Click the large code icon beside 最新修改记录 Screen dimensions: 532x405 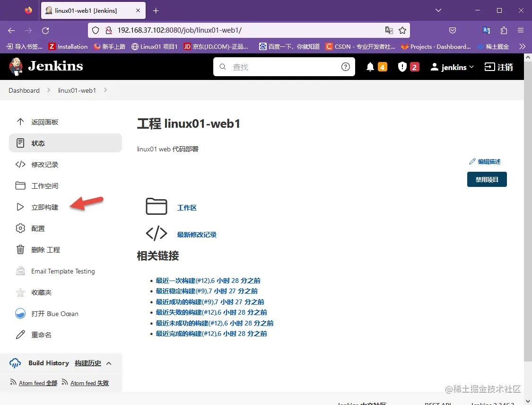pyautogui.click(x=157, y=234)
